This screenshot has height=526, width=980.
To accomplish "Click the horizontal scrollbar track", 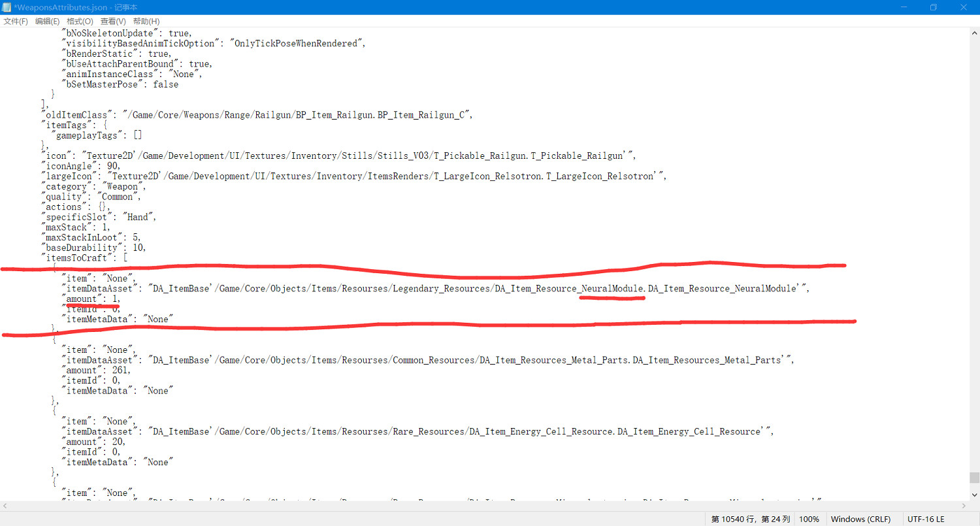I will [483, 506].
